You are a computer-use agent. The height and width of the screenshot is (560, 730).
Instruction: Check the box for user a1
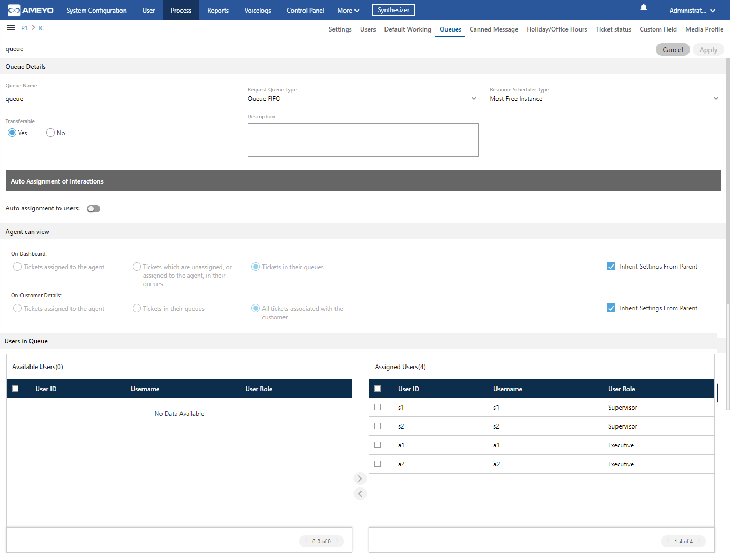tap(378, 445)
